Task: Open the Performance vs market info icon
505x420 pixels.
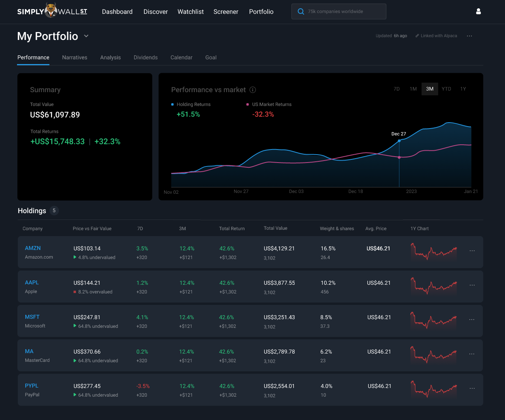Action: pos(253,90)
